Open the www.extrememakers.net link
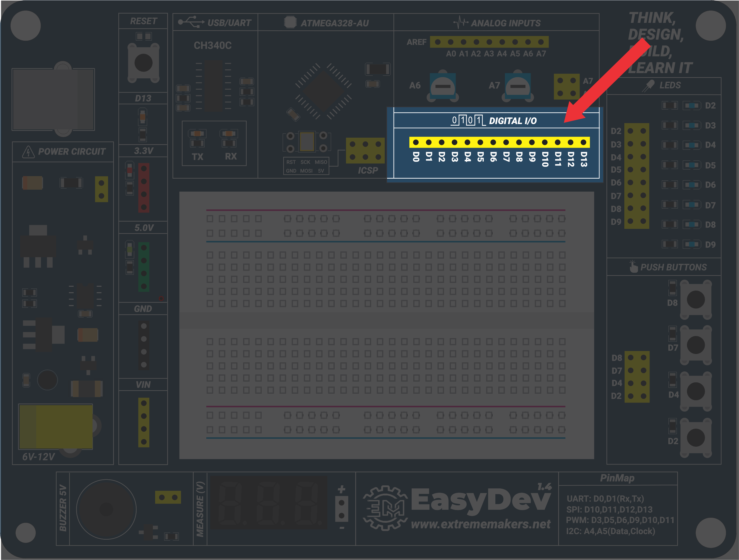 tap(481, 524)
